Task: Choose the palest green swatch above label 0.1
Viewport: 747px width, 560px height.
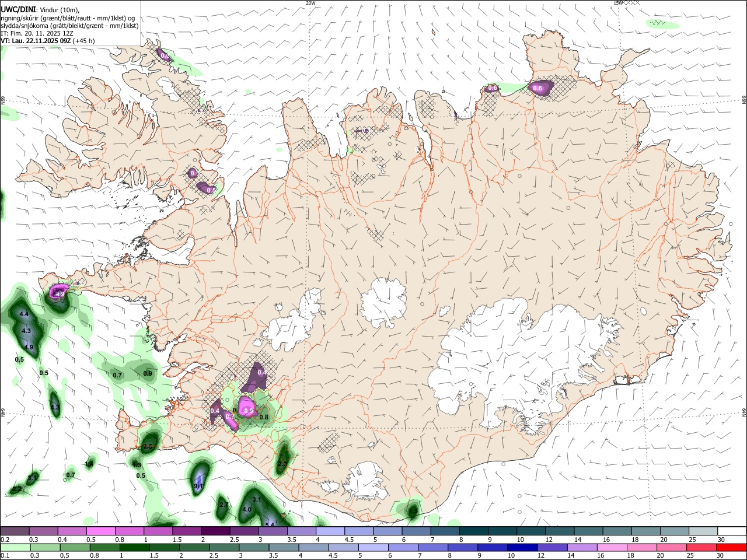Action: click(x=15, y=547)
